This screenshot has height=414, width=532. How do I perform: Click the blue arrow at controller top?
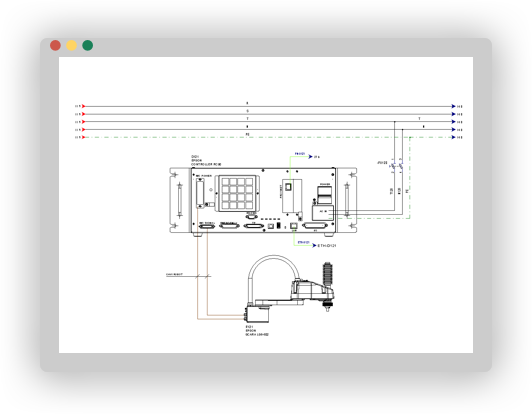310,157
